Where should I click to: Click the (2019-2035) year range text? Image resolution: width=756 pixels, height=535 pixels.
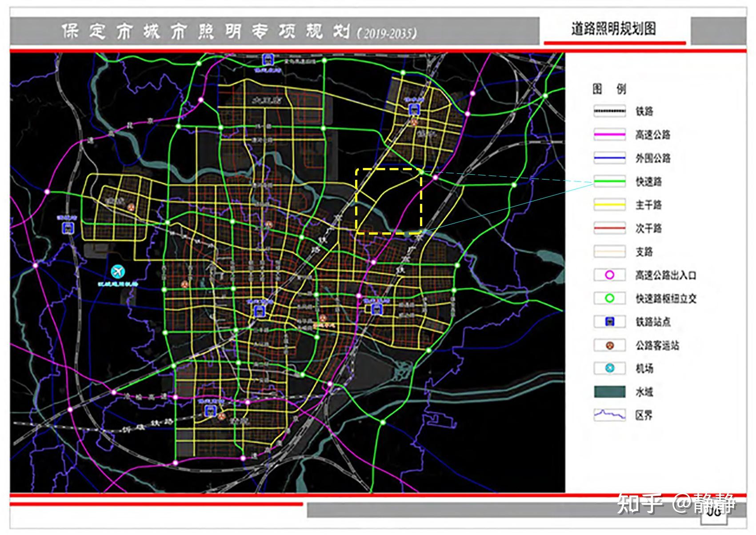[387, 33]
